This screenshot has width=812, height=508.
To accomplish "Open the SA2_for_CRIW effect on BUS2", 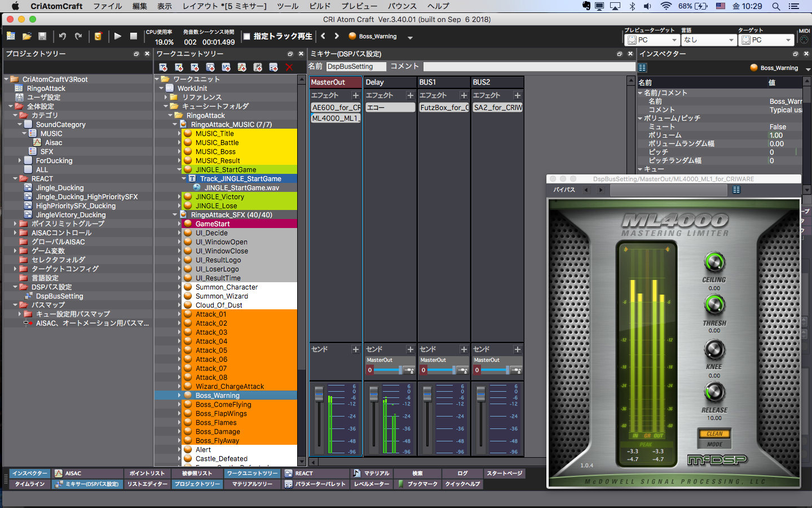I will [x=498, y=107].
